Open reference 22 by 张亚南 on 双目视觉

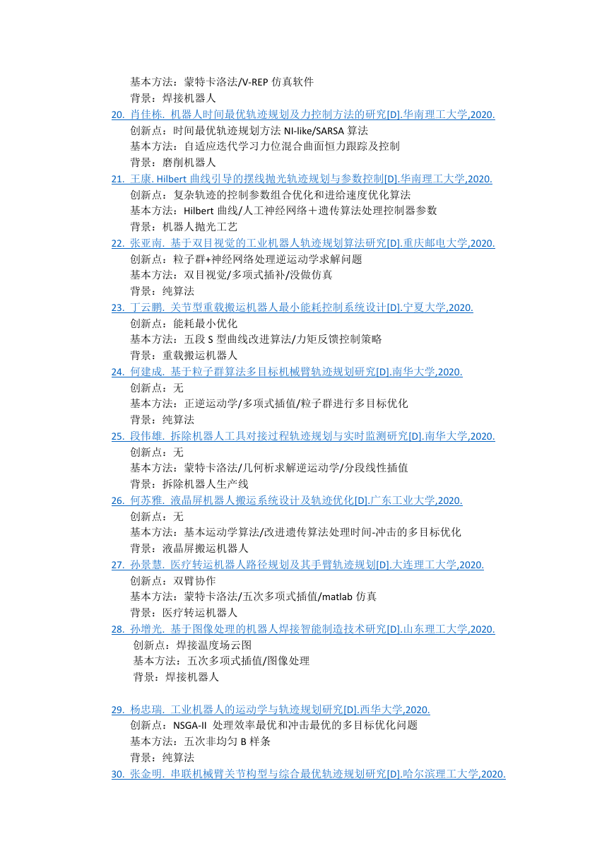point(303,243)
